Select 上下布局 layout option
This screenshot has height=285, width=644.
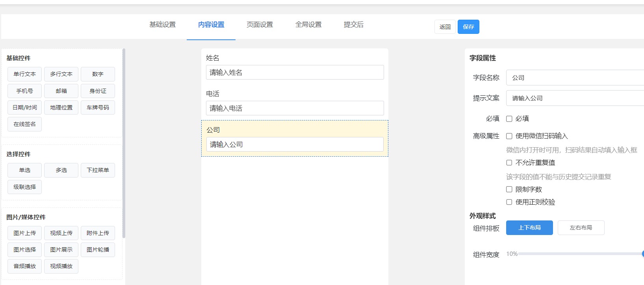pos(529,228)
